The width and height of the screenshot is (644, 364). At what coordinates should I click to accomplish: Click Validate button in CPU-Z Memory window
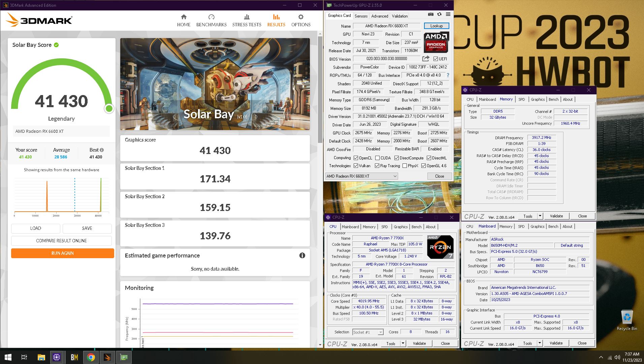[556, 216]
